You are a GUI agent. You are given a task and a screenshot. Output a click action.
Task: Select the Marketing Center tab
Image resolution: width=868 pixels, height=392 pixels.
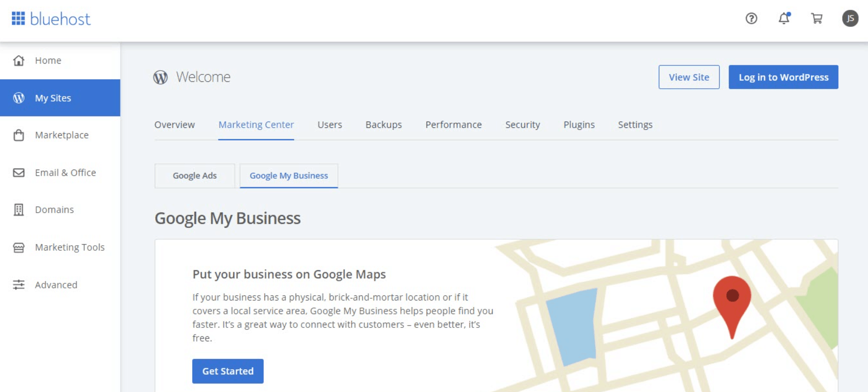click(256, 124)
